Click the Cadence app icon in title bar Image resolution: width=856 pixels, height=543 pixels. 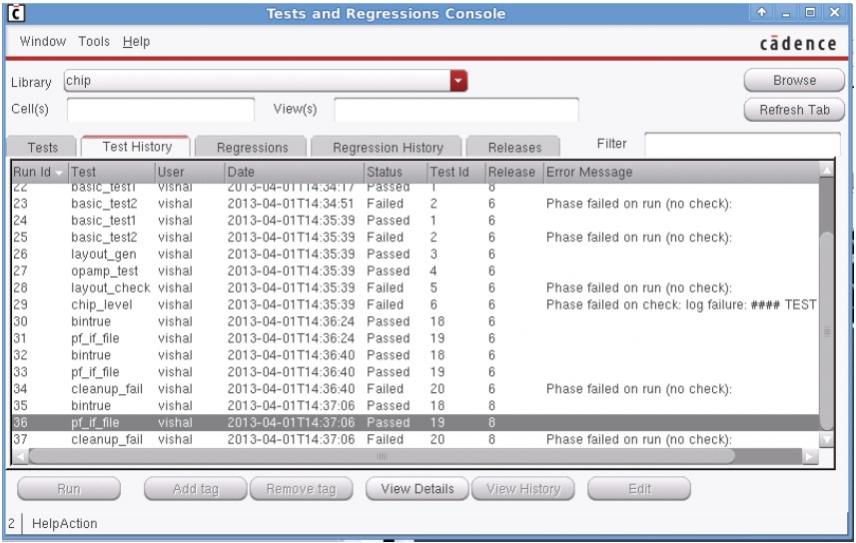click(16, 13)
